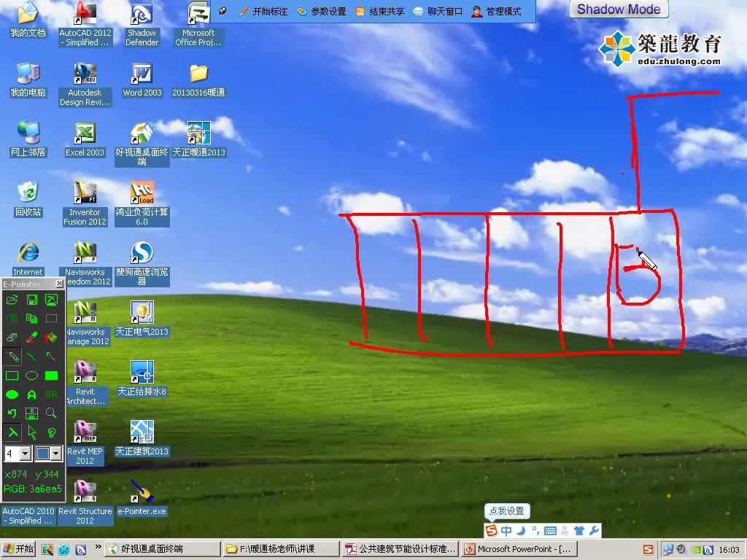This screenshot has width=747, height=560.
Task: Toggle the Sogou moon half/full-width mode
Action: point(522,531)
